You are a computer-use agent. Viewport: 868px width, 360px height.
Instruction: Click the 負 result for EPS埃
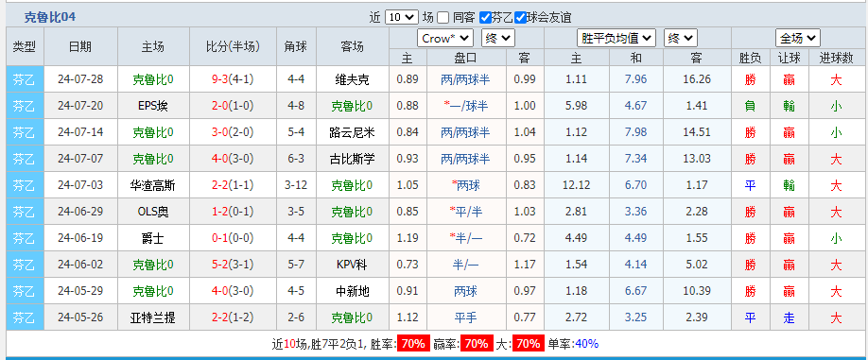pos(750,106)
